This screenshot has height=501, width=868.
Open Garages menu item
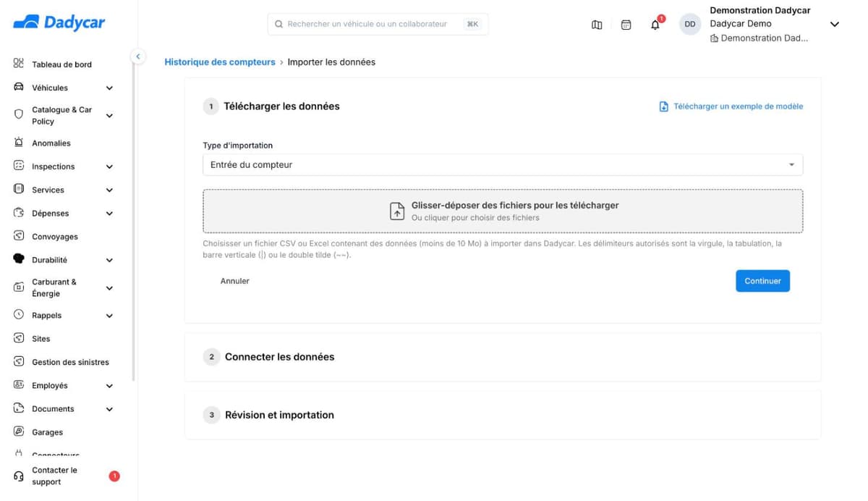[47, 432]
